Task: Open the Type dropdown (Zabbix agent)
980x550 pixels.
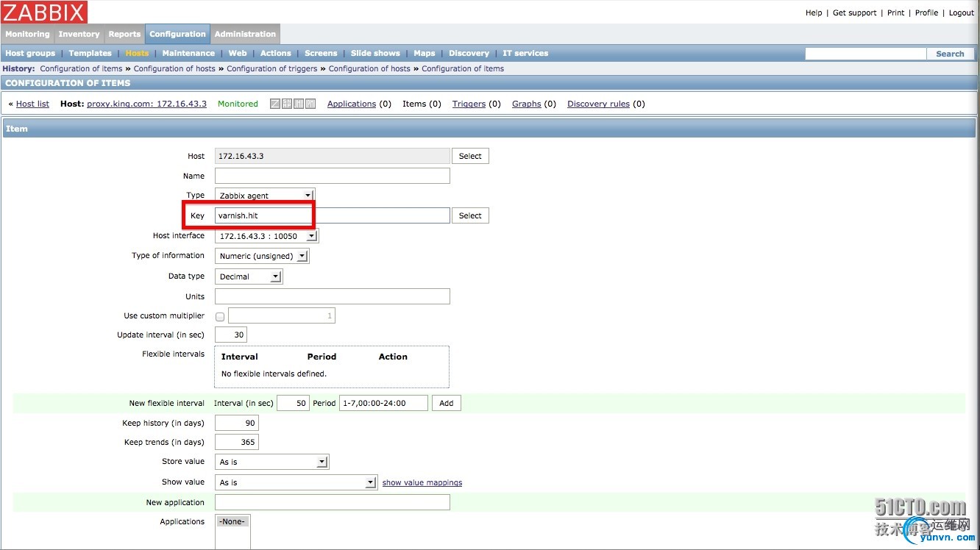Action: click(265, 196)
